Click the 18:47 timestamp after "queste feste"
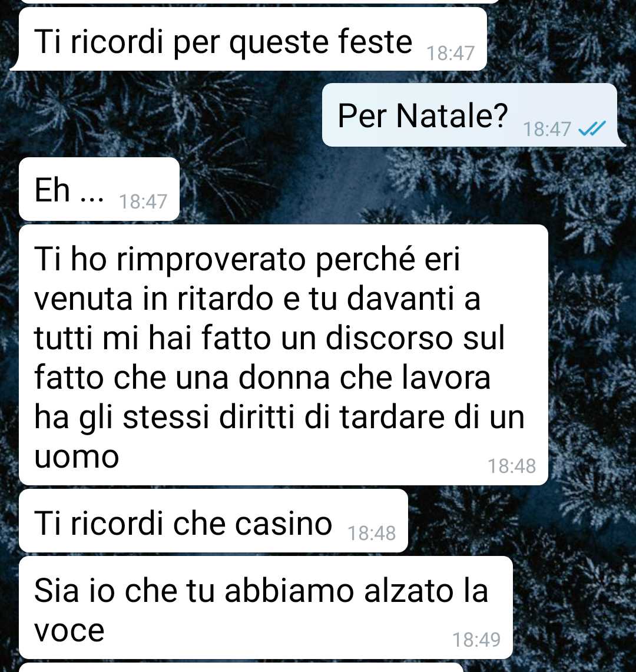Viewport: 636px width, 672px height. [450, 53]
